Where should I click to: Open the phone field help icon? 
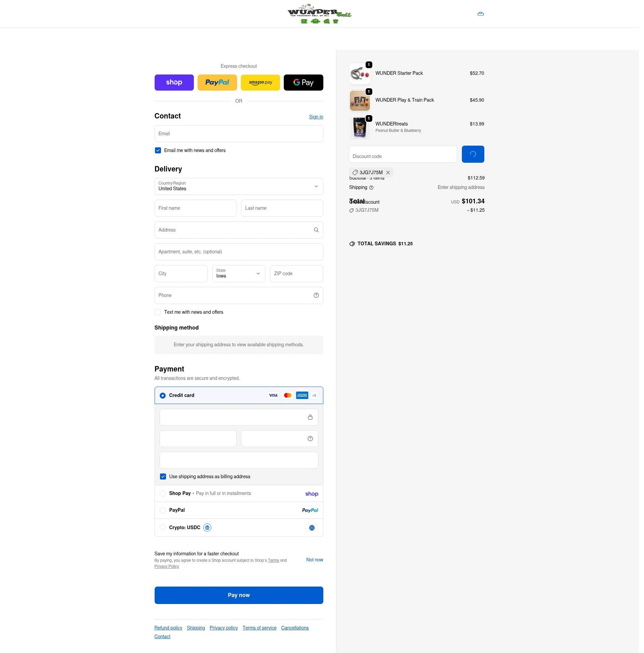tap(316, 295)
